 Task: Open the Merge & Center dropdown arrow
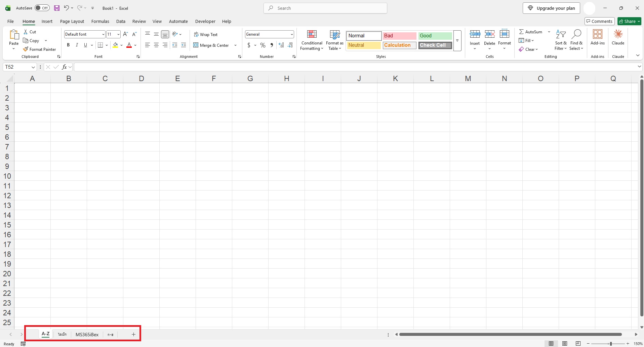(x=236, y=45)
